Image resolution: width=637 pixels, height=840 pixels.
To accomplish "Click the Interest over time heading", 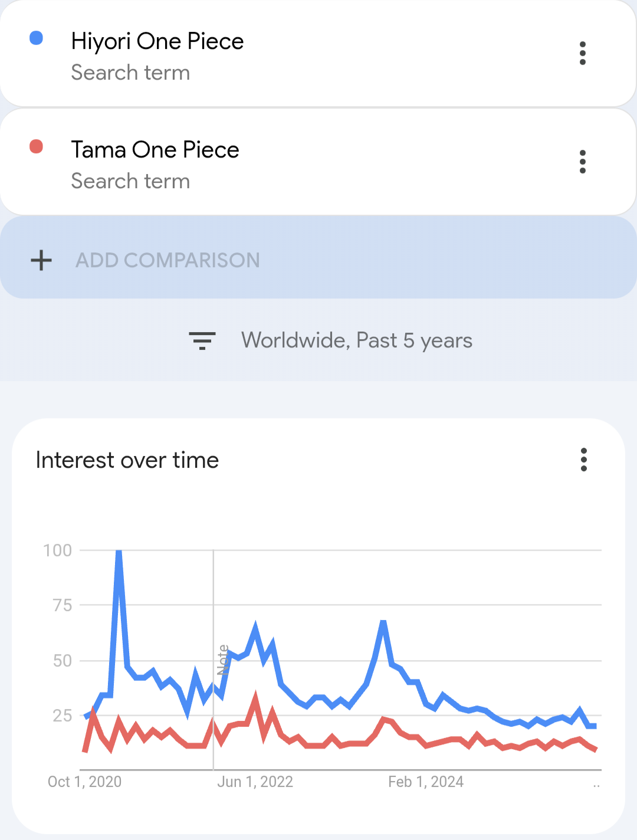I will click(127, 460).
